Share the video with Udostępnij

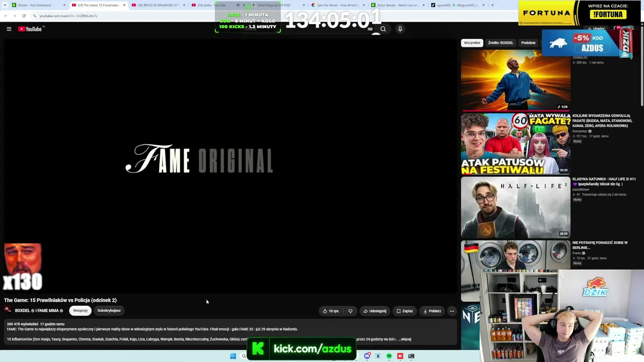[375, 311]
